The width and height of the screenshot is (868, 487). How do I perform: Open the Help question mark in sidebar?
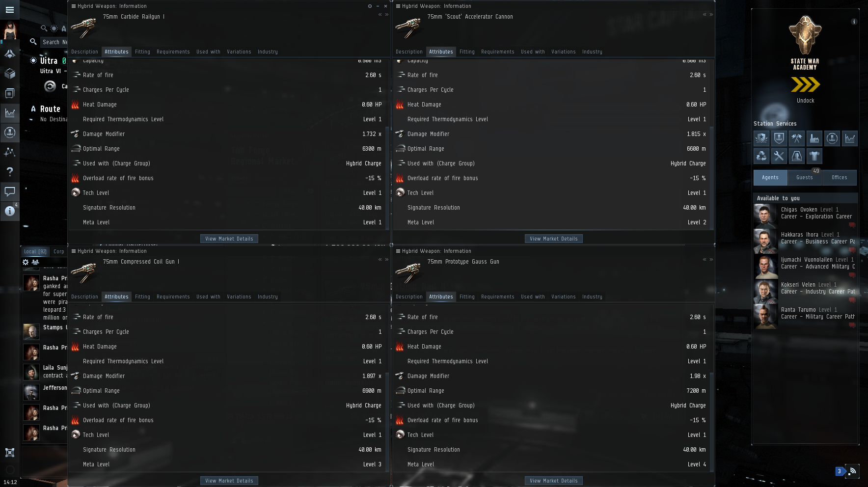[x=10, y=172]
